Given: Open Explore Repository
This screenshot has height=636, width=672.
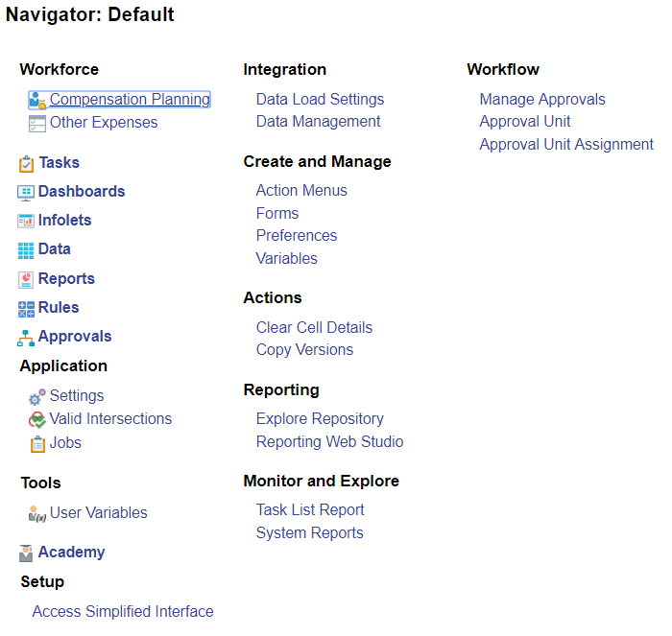Looking at the screenshot, I should coord(320,419).
